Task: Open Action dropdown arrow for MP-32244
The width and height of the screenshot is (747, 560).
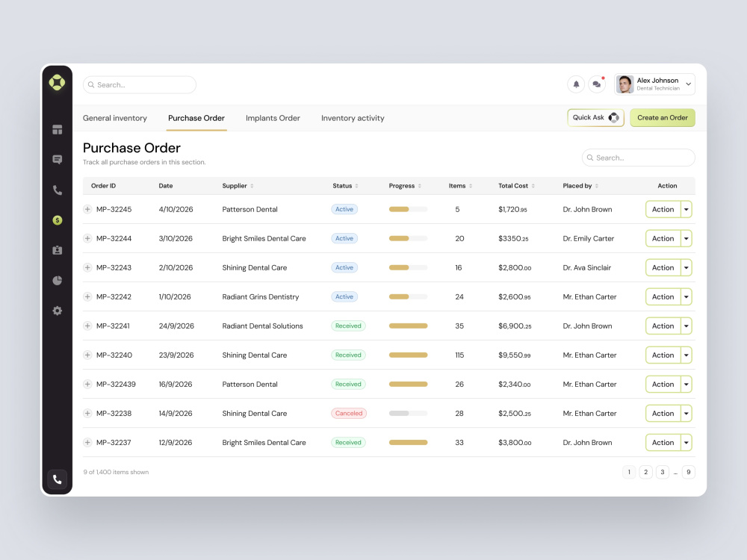Action: [686, 238]
